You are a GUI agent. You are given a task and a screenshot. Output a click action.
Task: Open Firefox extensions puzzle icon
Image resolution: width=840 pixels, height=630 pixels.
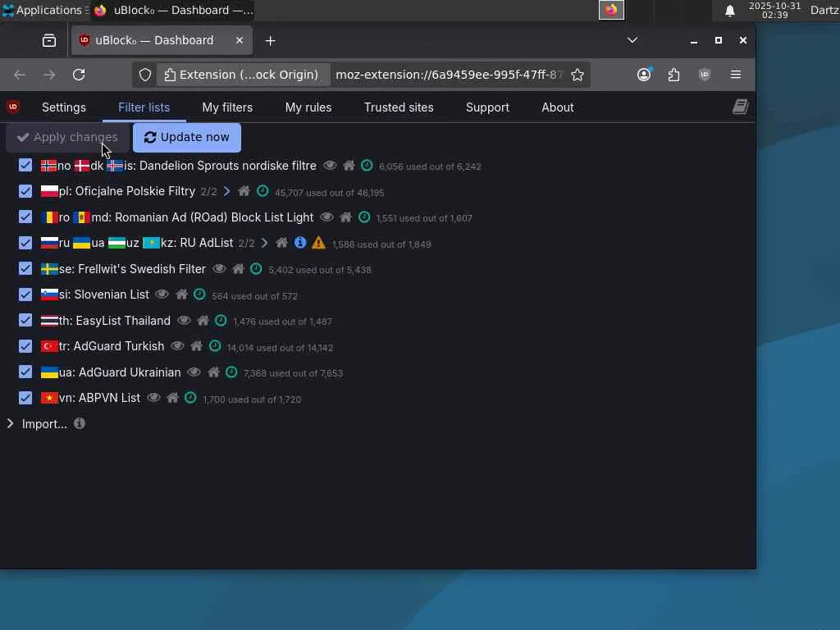pyautogui.click(x=674, y=75)
